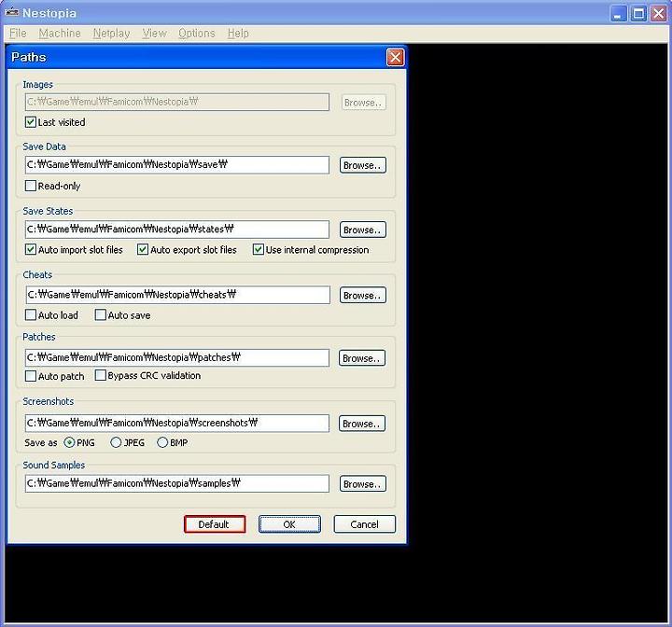Open the File menu

(x=18, y=33)
